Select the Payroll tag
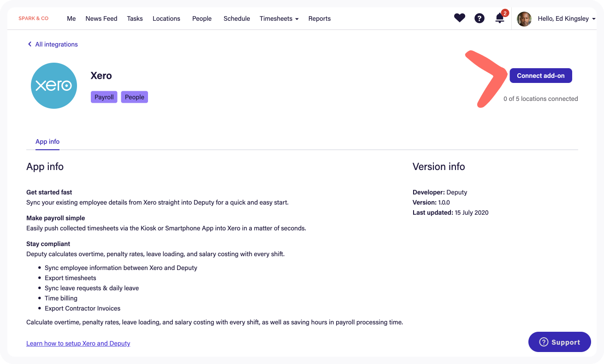Viewport: 604px width, 364px height. [x=104, y=97]
